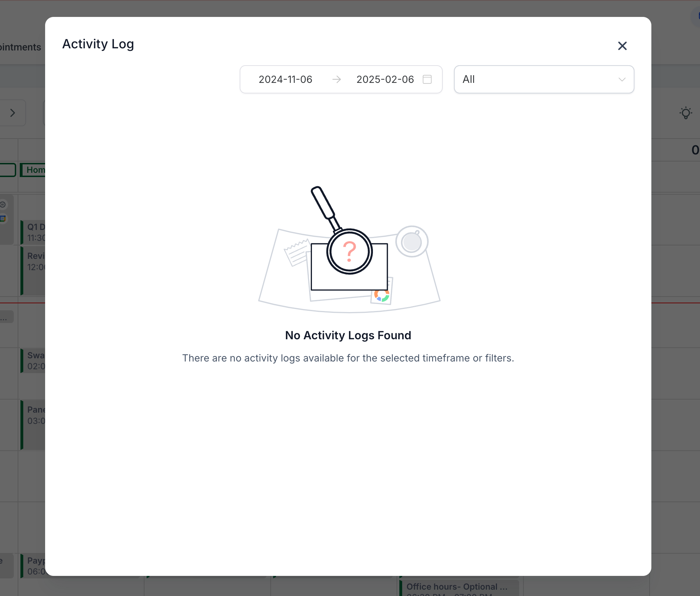
Task: Edit the end date 2025-02-06
Action: tap(385, 79)
